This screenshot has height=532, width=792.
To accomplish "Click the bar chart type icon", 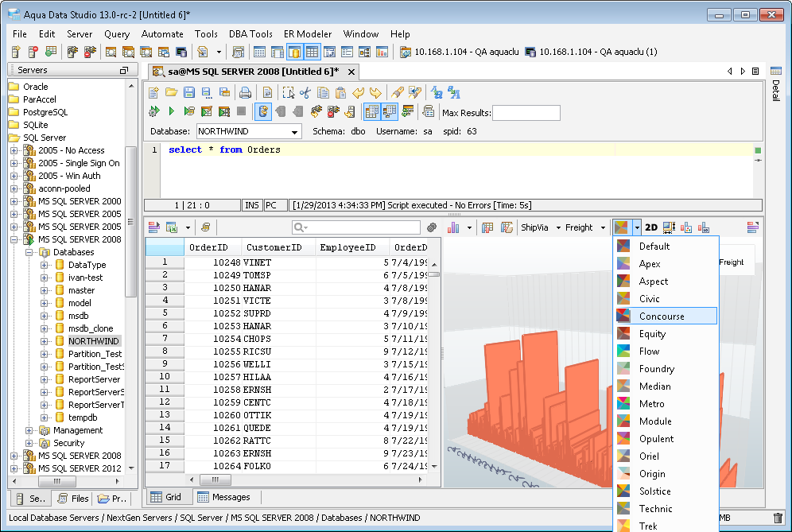I will (x=453, y=227).
